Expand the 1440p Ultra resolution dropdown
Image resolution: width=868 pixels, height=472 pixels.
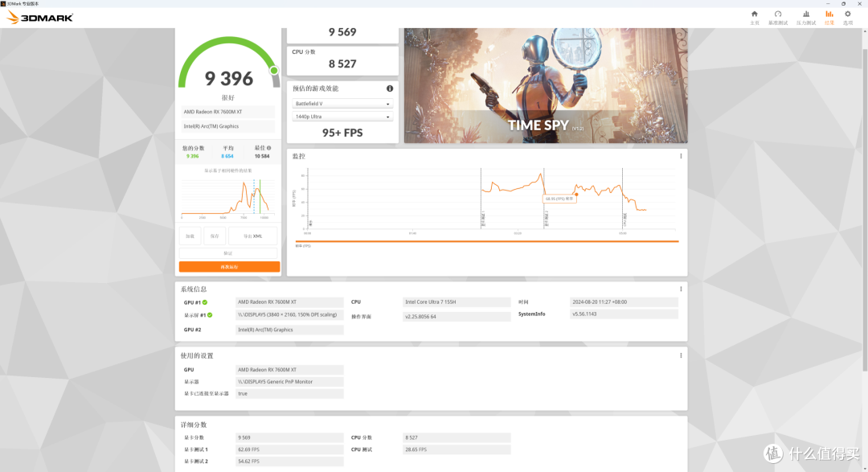(342, 117)
